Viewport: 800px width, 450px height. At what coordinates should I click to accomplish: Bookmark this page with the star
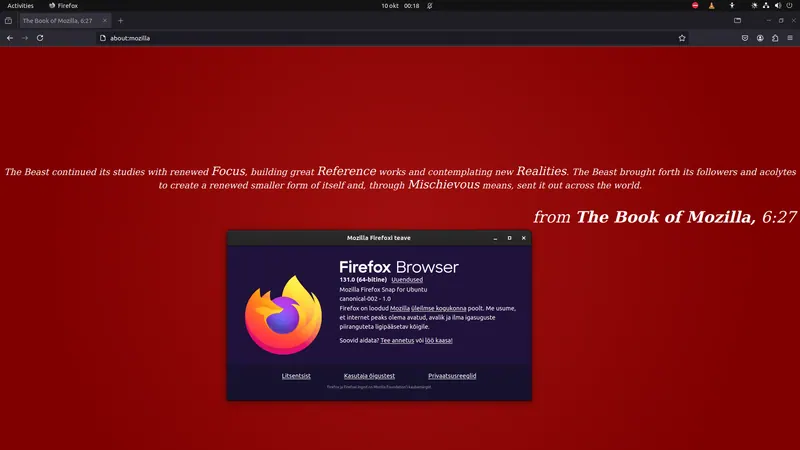[x=682, y=38]
